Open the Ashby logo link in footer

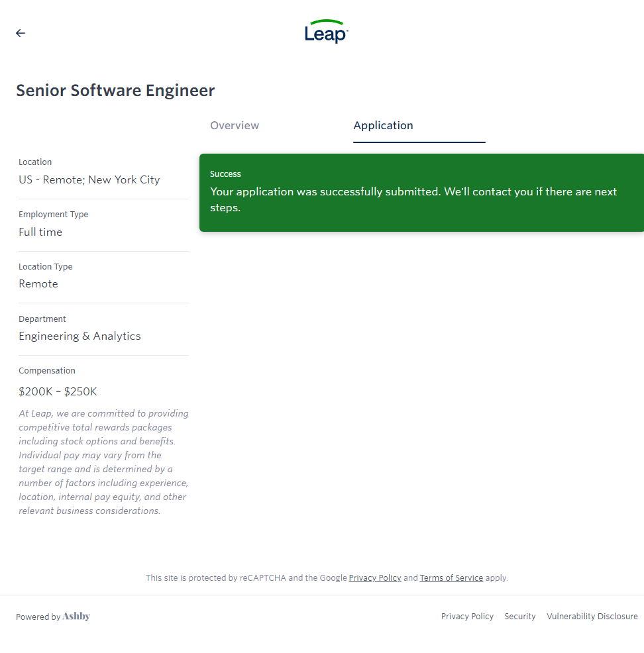point(76,617)
